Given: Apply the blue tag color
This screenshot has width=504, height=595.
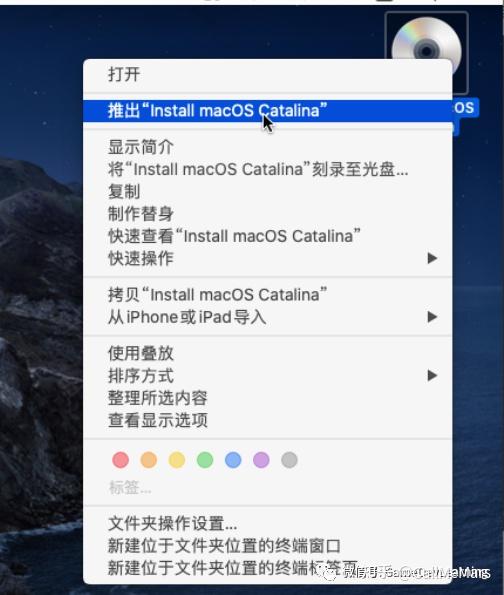Looking at the screenshot, I should [233, 460].
